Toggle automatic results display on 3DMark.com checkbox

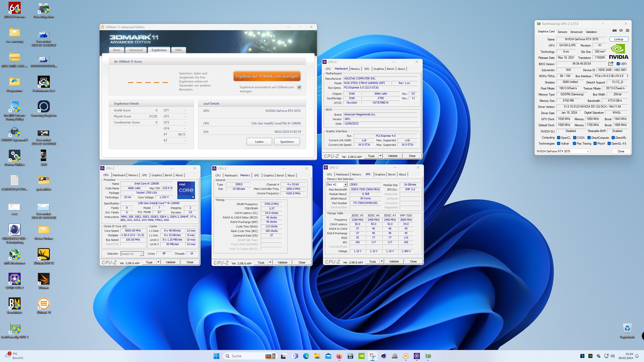(299, 87)
